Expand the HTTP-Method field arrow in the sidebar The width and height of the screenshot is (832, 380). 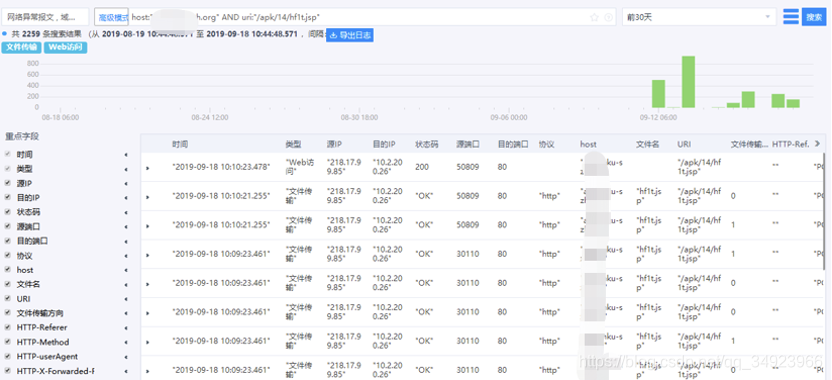click(126, 342)
